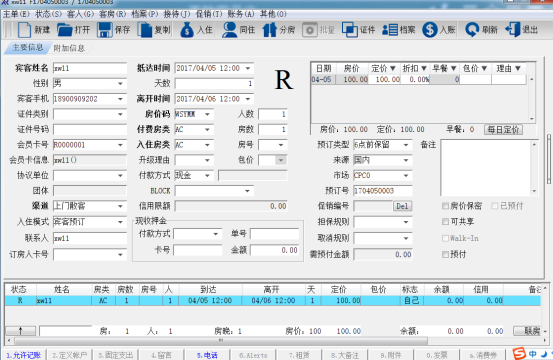
Task: Open the 状态(S) menu
Action: (48, 14)
